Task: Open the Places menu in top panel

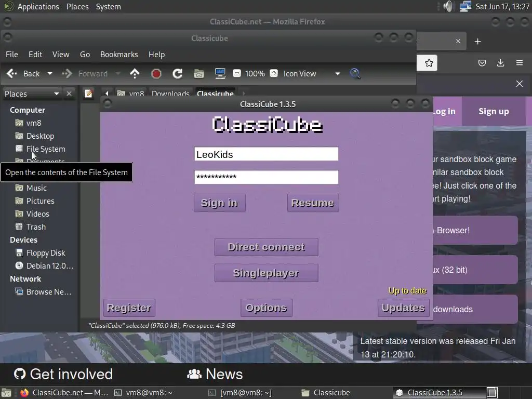Action: (x=77, y=7)
